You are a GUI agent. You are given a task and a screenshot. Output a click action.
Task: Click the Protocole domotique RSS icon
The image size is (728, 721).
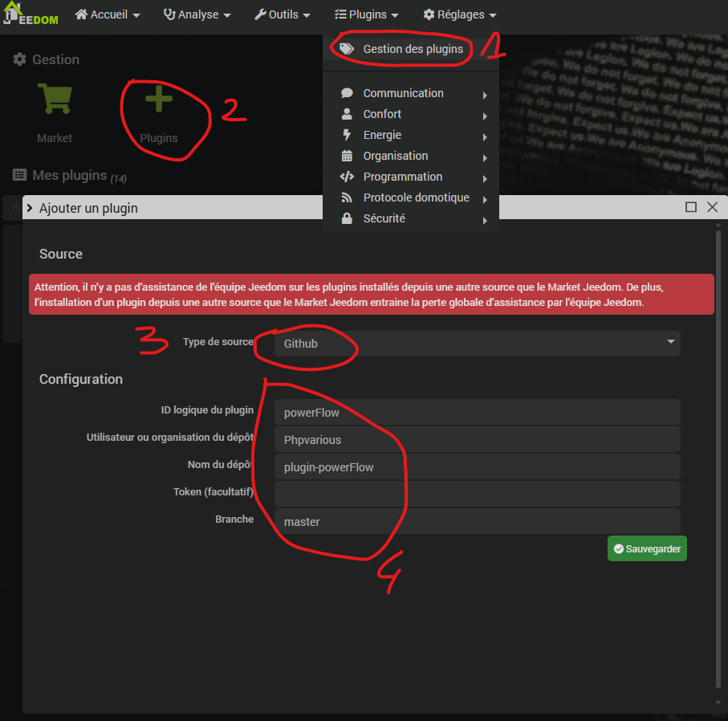(347, 198)
